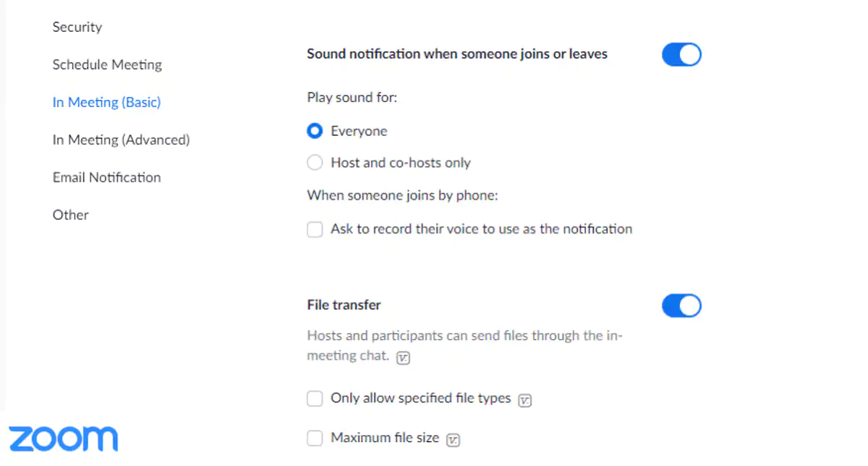Click the badge icon beside 'Only allow specified file types'
868x466 pixels.
[525, 400]
